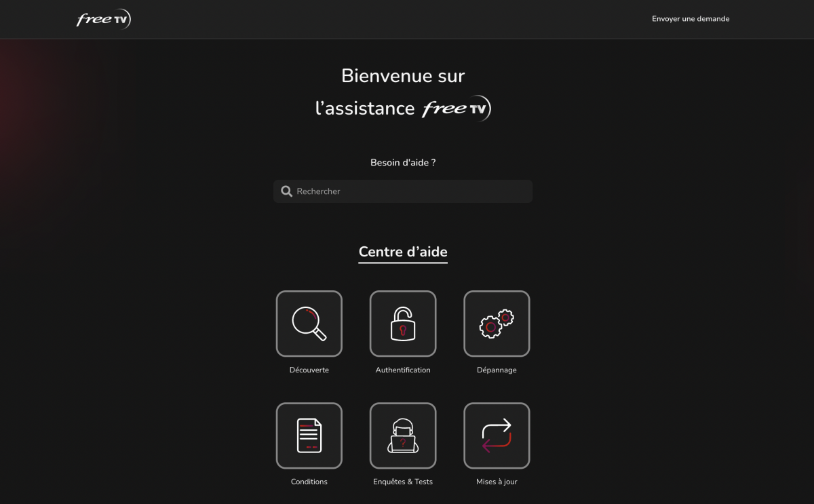This screenshot has height=504, width=814.
Task: Open the Découverte magnifying glass icon
Action: coord(309,324)
